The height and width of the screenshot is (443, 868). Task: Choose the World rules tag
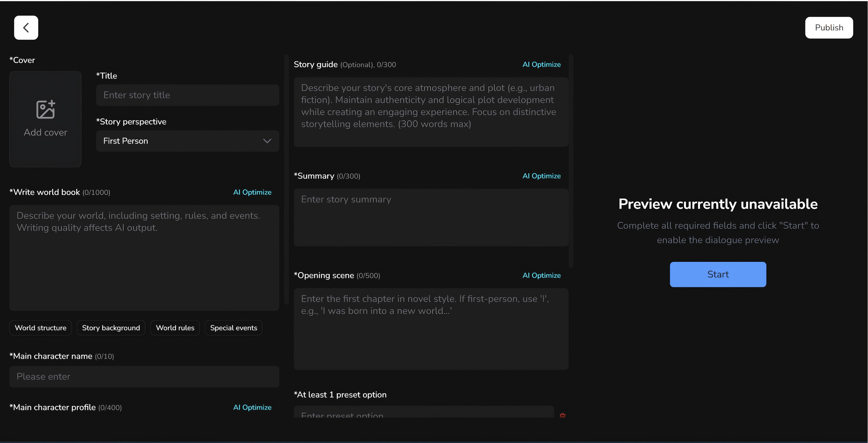(175, 328)
